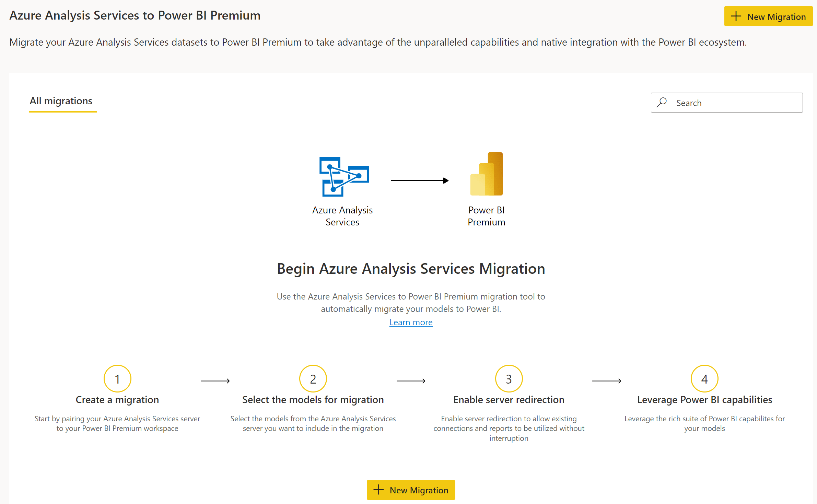Click the Power BI Premium icon
Viewport: 817px width, 504px height.
pos(486,174)
